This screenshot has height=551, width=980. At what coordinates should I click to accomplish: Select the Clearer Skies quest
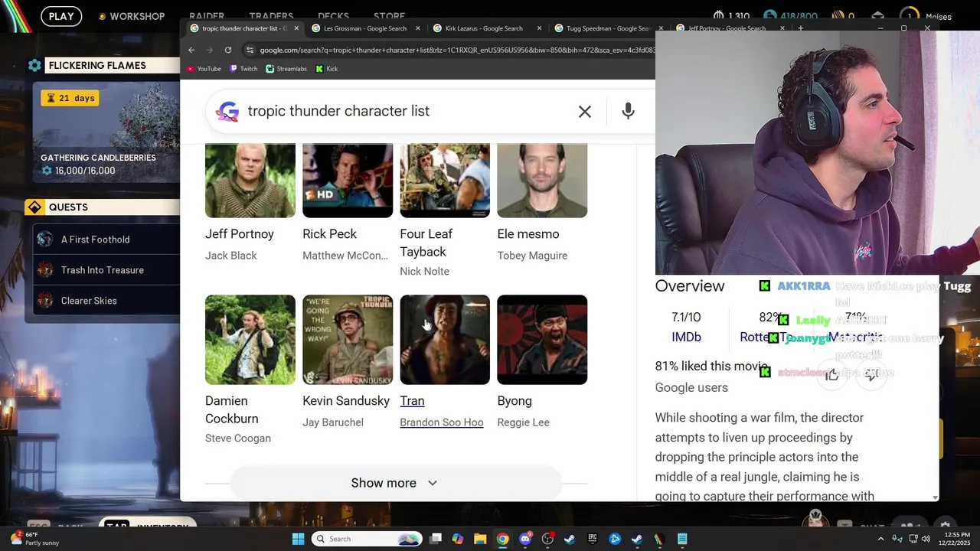click(106, 301)
